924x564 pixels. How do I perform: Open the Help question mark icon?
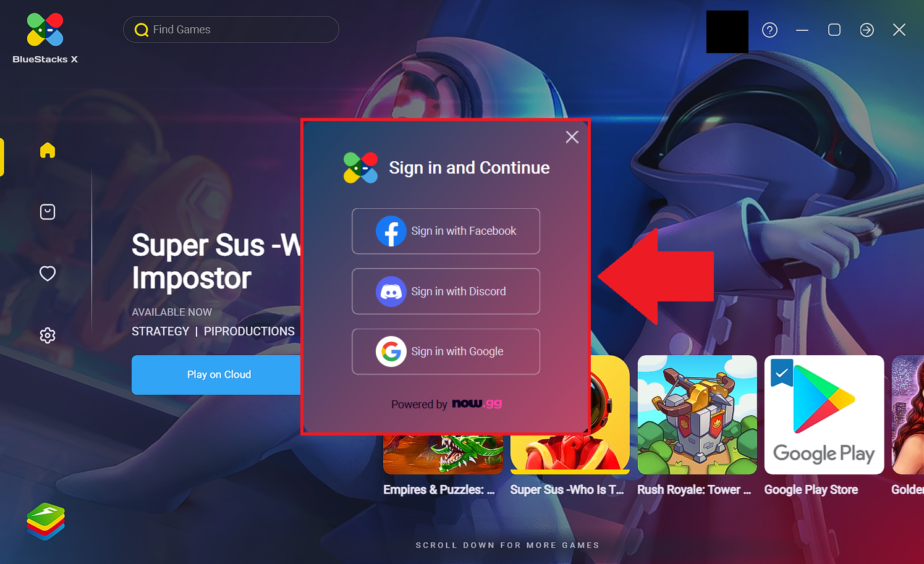(769, 30)
